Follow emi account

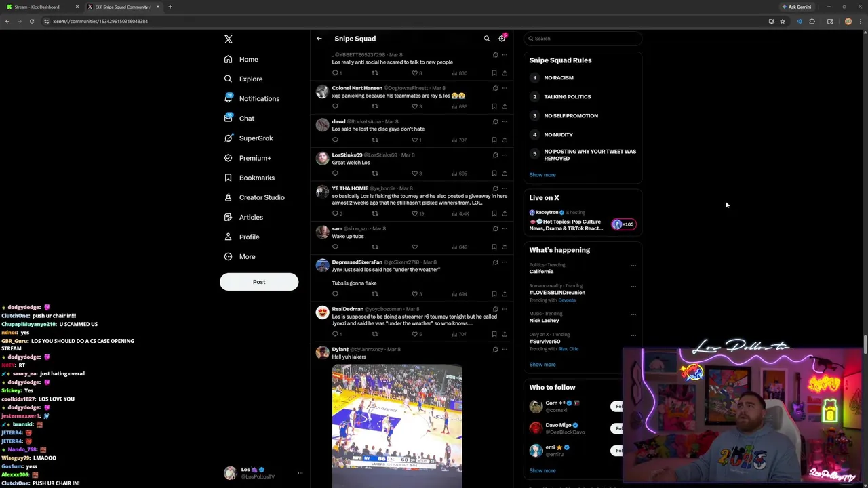pyautogui.click(x=616, y=451)
